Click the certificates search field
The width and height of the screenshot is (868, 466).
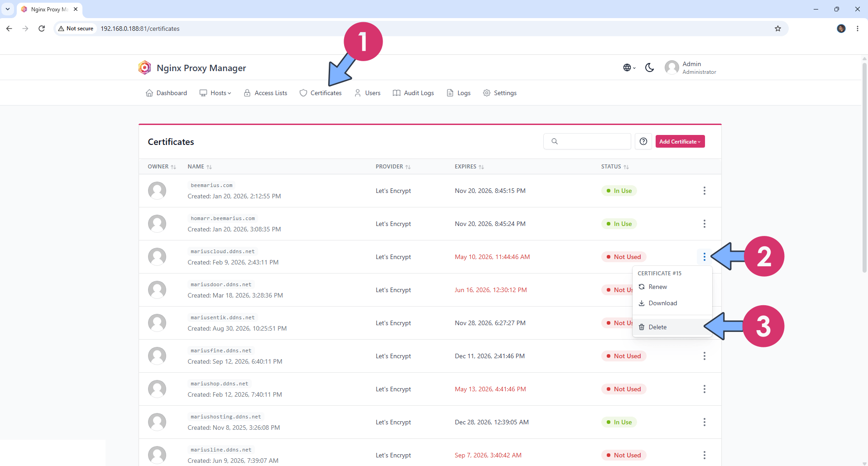point(587,141)
